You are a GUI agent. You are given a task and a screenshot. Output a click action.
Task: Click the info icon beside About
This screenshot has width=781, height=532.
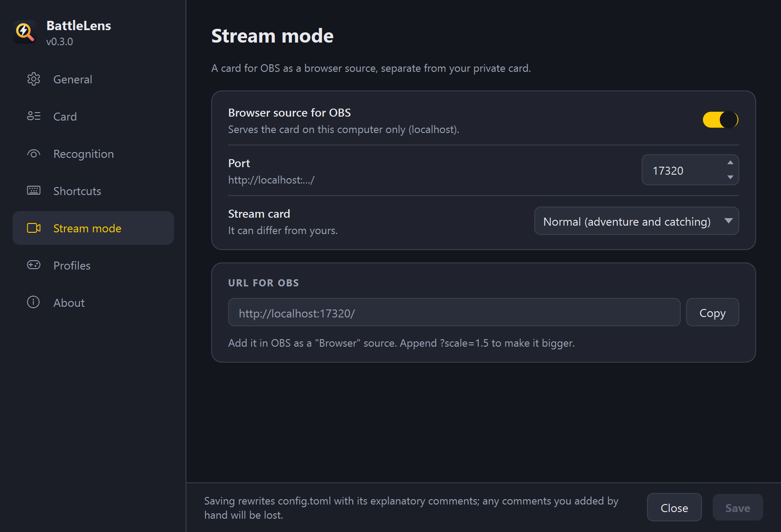pyautogui.click(x=33, y=302)
